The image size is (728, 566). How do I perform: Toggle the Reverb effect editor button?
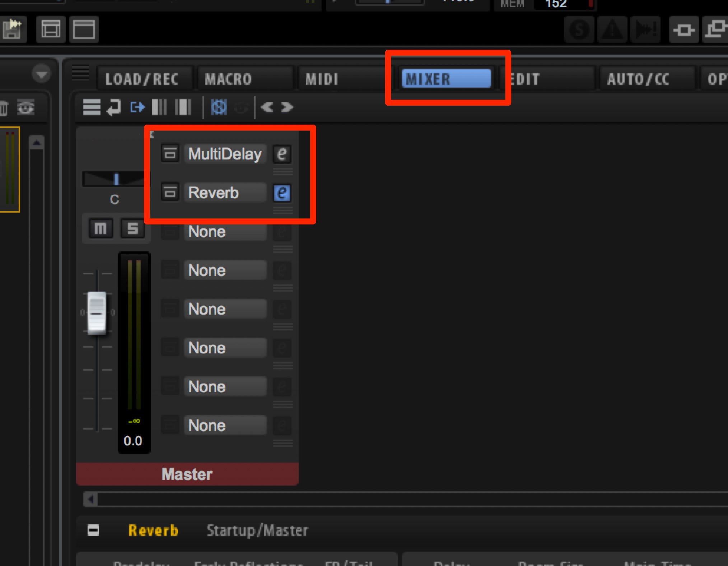[x=282, y=193]
